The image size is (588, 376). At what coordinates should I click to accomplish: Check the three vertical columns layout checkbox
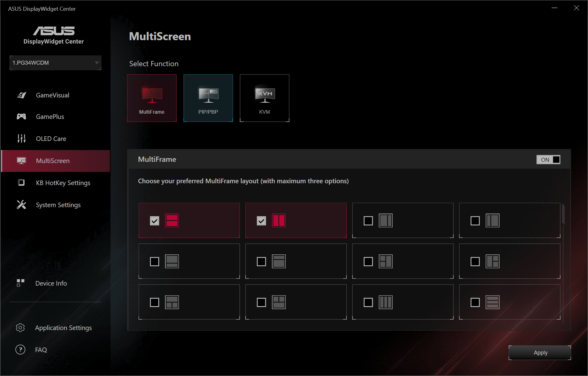click(368, 302)
